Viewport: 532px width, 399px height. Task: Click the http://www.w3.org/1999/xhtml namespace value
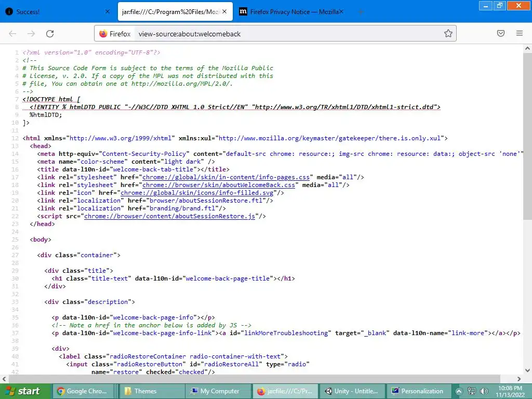tap(121, 138)
